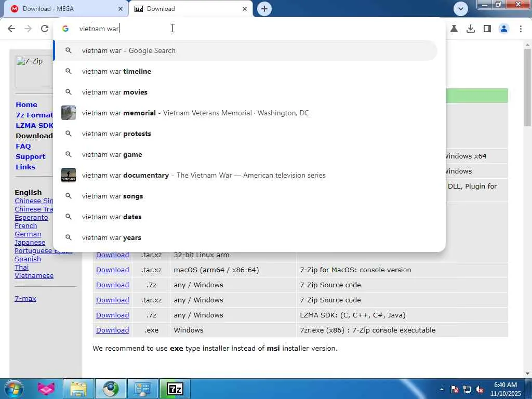The image size is (532, 399).
Task: Open the user profile avatar icon
Action: pyautogui.click(x=504, y=29)
